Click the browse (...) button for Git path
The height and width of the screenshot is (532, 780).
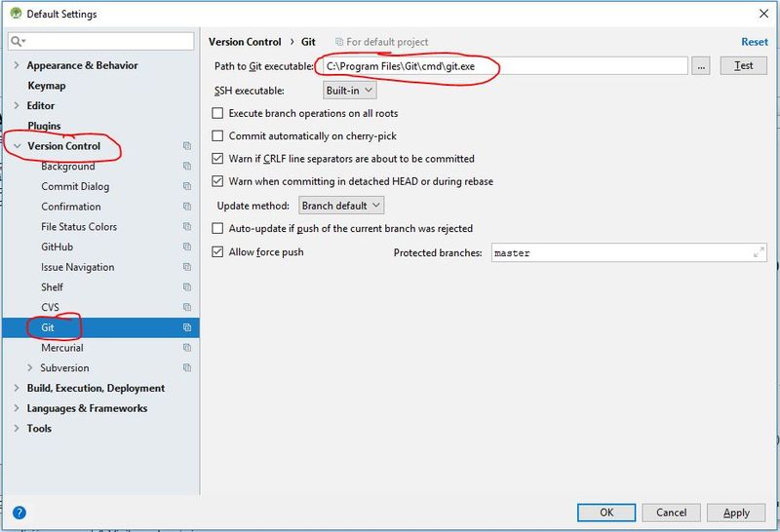pyautogui.click(x=700, y=66)
